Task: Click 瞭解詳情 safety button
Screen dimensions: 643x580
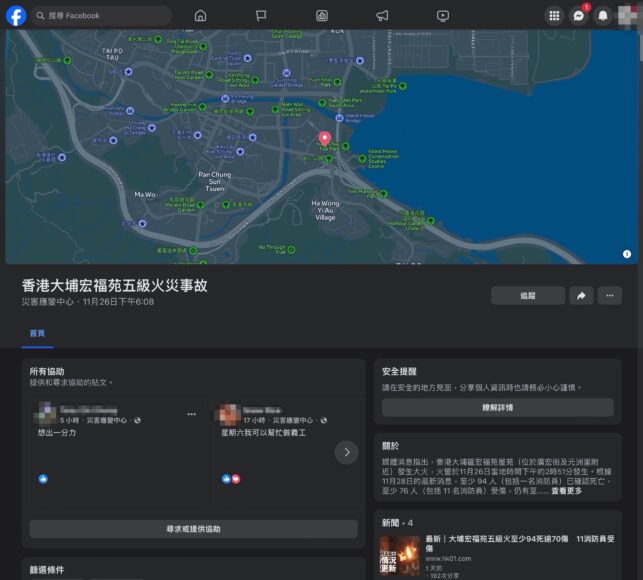Action: coord(497,407)
